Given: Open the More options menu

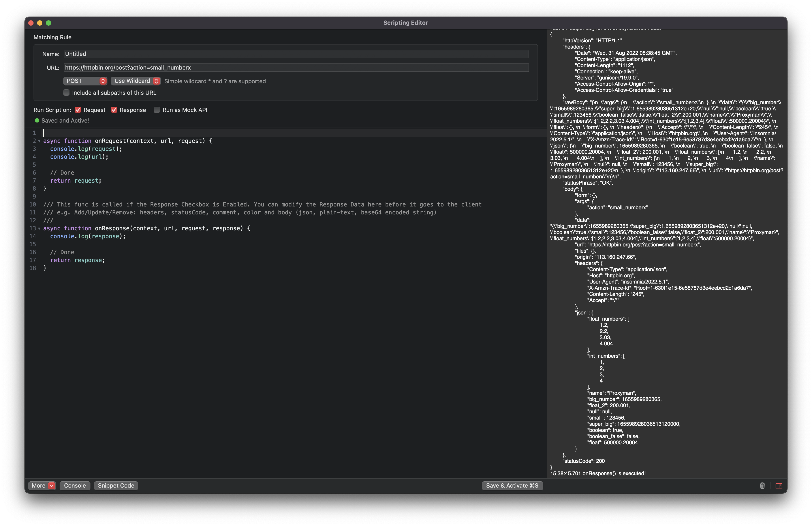Looking at the screenshot, I should (39, 486).
